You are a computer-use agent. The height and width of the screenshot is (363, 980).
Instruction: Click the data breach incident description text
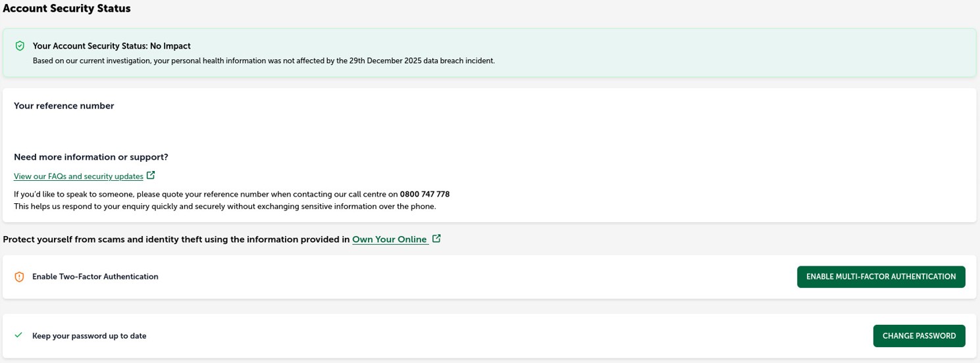(x=263, y=60)
